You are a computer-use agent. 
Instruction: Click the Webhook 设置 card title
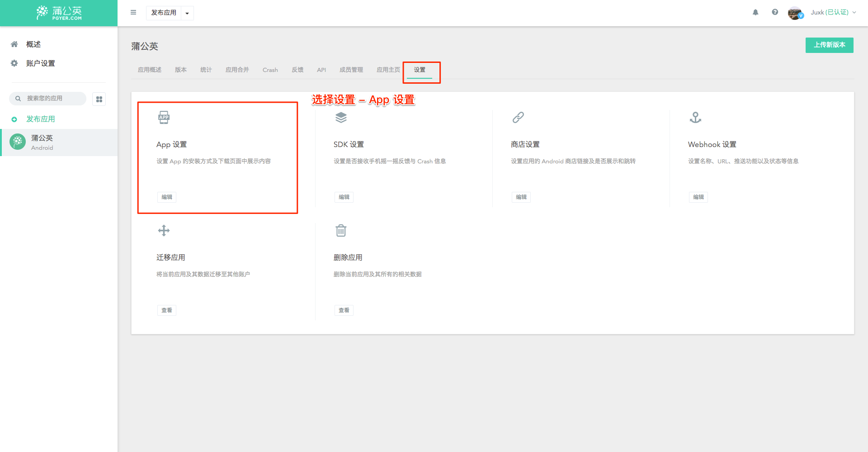pos(712,144)
